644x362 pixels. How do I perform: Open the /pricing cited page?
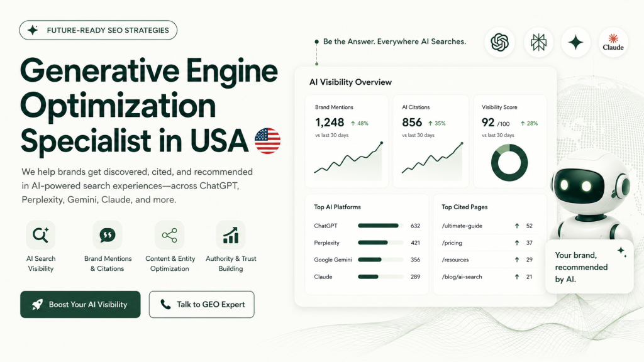click(x=452, y=243)
